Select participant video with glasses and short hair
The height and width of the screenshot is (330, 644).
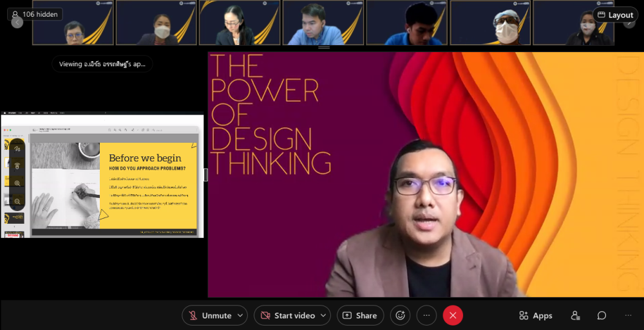[73, 23]
